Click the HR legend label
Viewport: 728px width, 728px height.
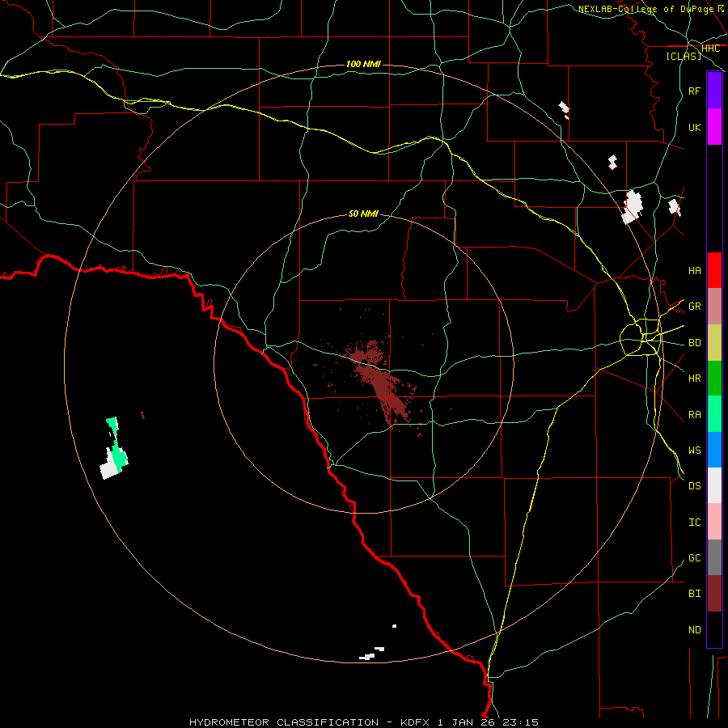coord(694,379)
